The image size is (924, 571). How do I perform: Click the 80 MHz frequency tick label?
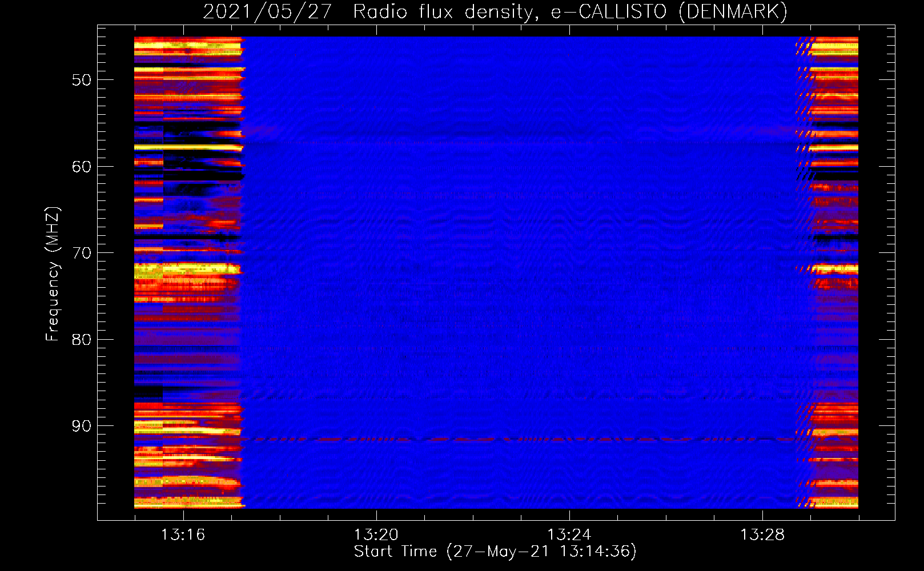coord(82,340)
